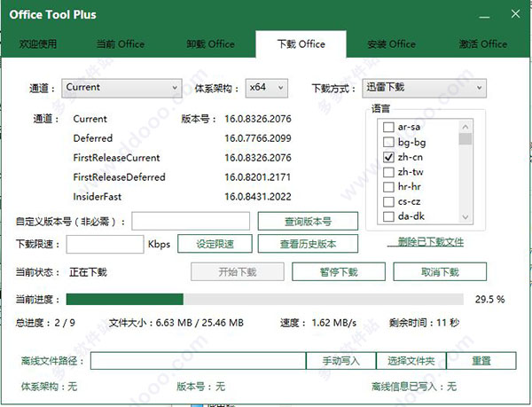
Task: Open 查看历史版本 button
Action: [308, 244]
